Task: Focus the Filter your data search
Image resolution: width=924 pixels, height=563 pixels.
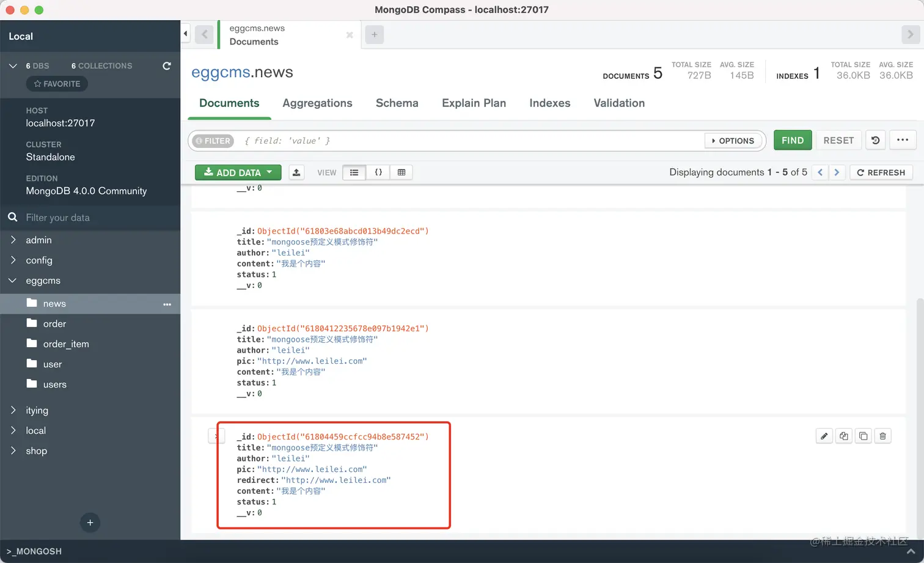Action: tap(90, 218)
